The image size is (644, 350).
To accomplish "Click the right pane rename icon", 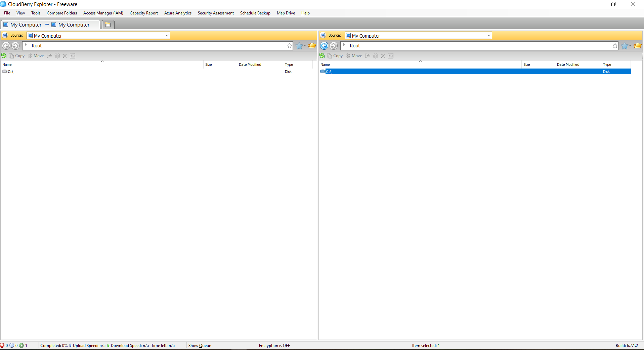I will pyautogui.click(x=368, y=56).
